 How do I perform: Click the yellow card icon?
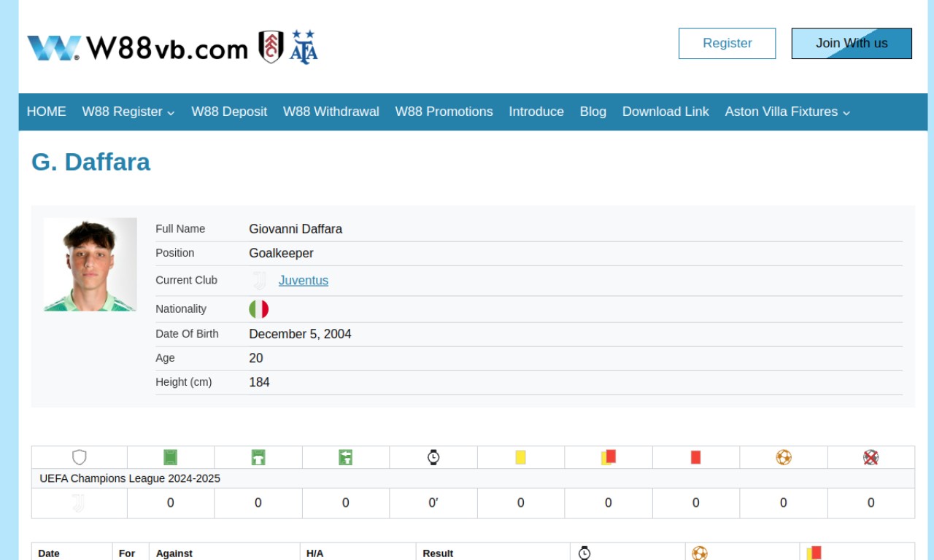pos(520,457)
